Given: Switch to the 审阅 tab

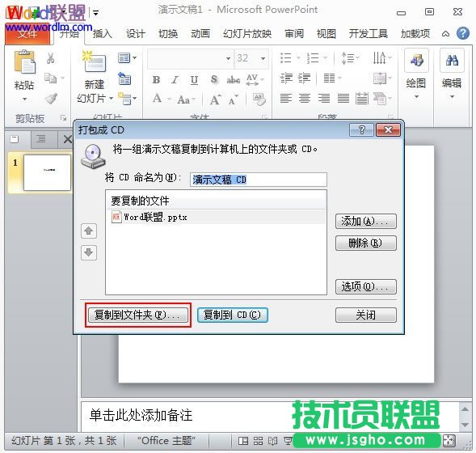Looking at the screenshot, I should point(294,33).
